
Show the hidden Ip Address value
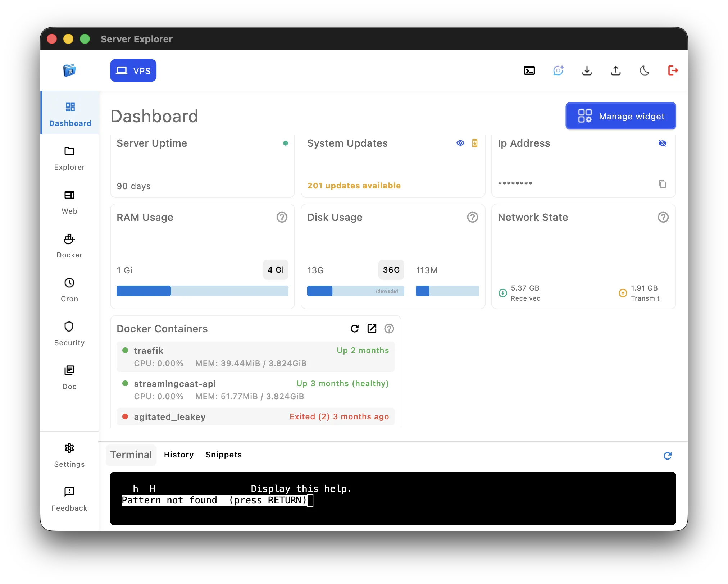662,143
